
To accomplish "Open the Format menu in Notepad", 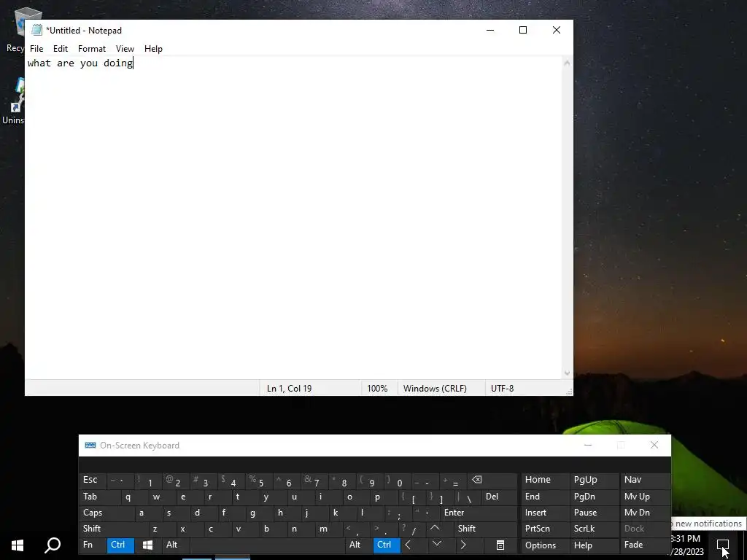I will (91, 49).
